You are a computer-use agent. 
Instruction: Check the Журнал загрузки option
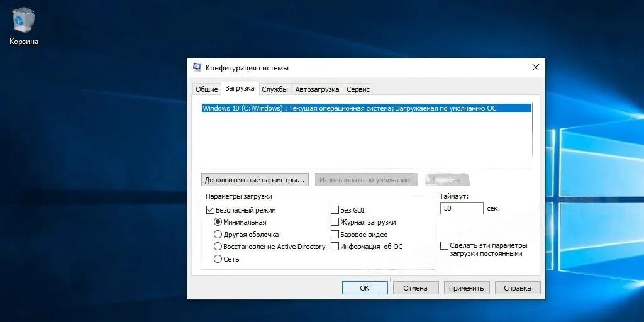coord(335,222)
